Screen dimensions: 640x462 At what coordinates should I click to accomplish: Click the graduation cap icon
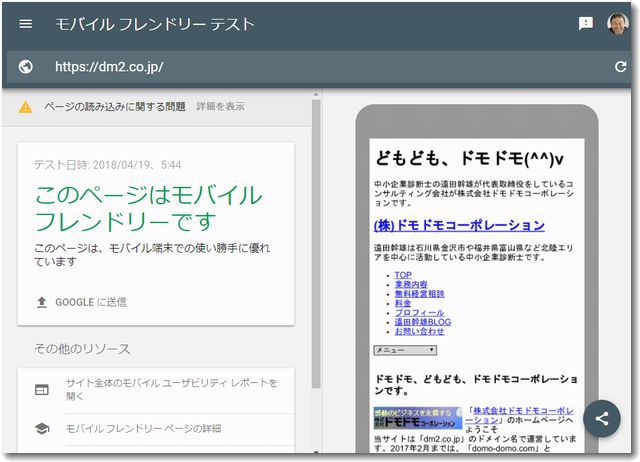42,429
